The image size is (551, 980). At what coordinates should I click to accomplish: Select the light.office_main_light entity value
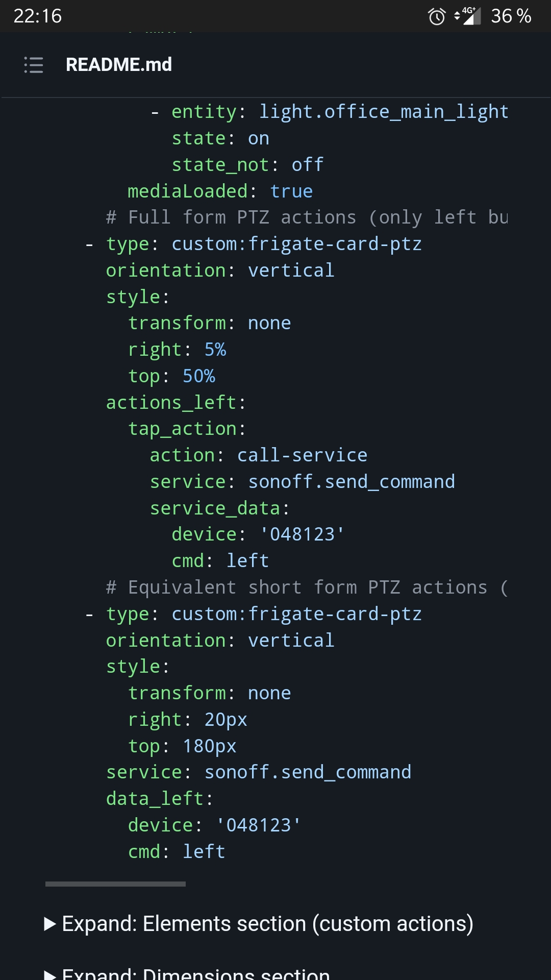[x=384, y=112]
